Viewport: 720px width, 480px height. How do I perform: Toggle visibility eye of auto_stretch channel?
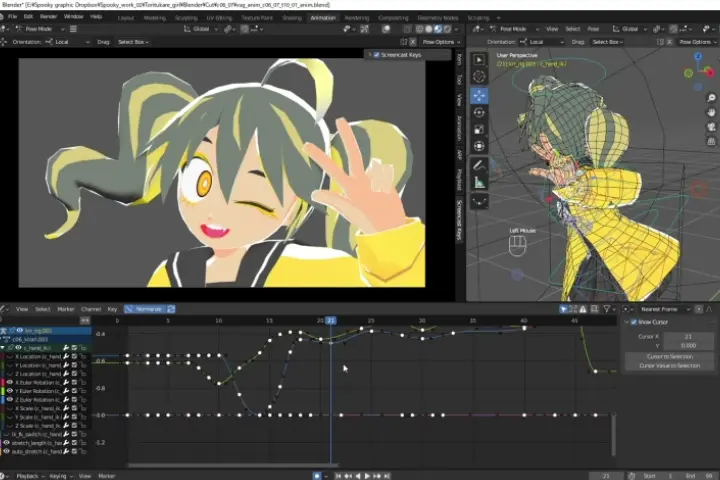coord(6,452)
